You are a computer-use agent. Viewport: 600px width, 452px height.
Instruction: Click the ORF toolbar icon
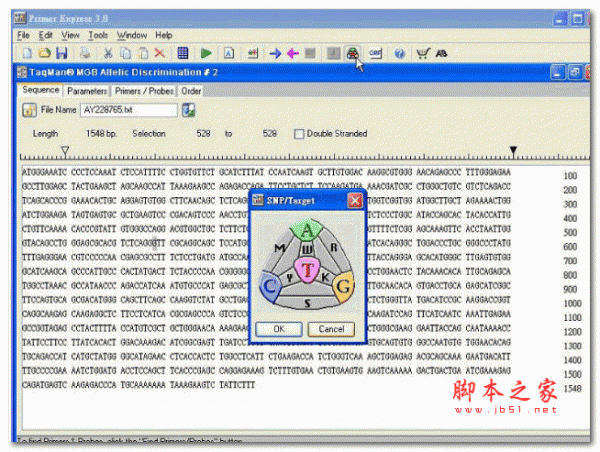375,53
